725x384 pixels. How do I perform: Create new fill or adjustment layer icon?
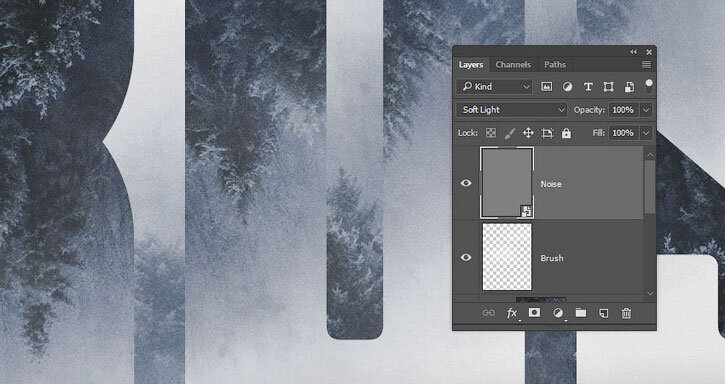[558, 313]
